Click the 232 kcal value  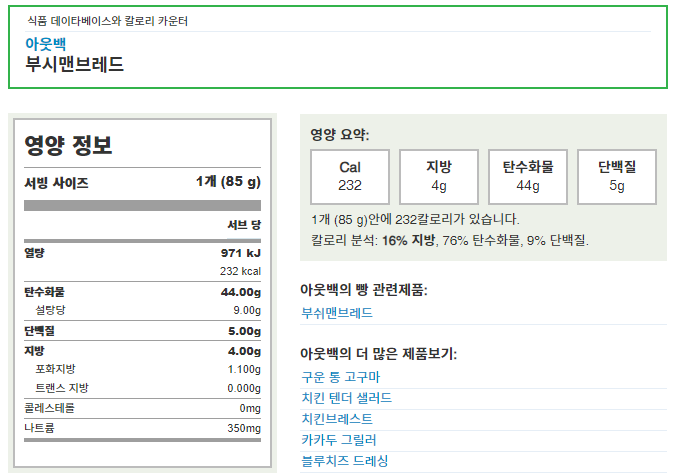[240, 271]
